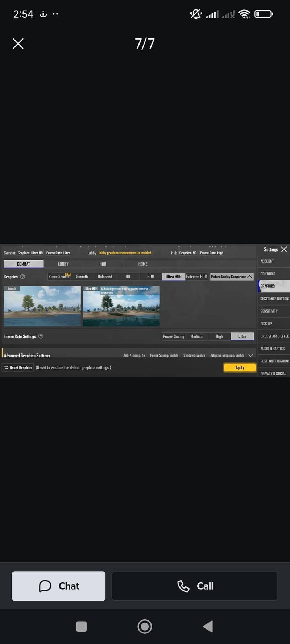Open PRIVACY & SOCIAL in the sidebar
This screenshot has height=644, width=290.
coord(274,373)
